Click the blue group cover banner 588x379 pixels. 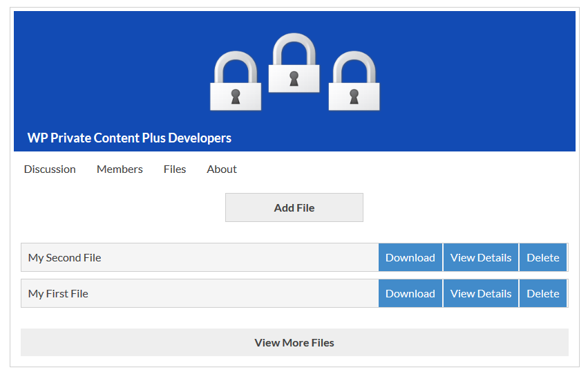294,81
